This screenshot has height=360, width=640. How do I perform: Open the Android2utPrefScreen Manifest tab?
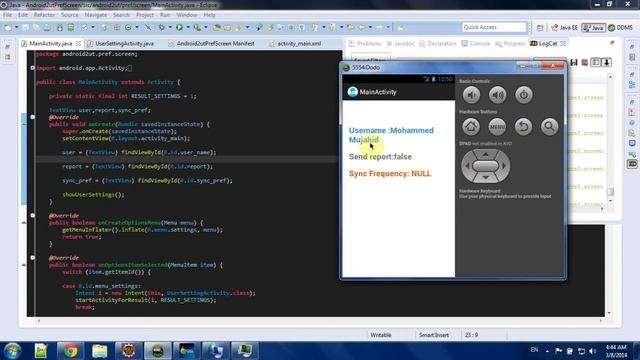(215, 43)
